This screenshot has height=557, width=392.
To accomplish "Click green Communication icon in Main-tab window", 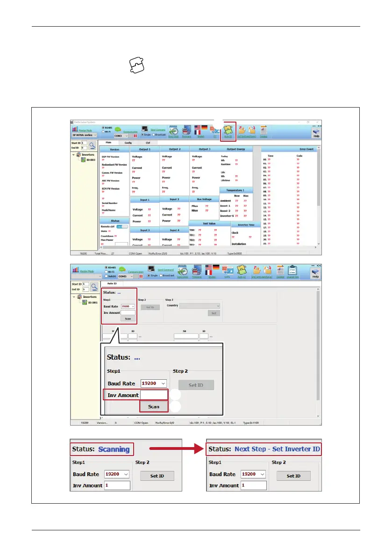I will tap(118, 130).
